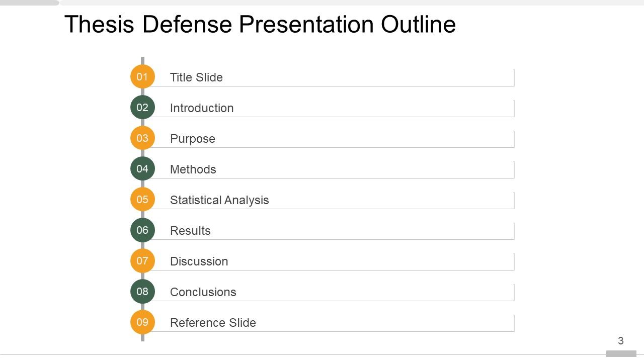This screenshot has height=362, width=644.
Task: Select the Results outline item
Action: pos(190,231)
